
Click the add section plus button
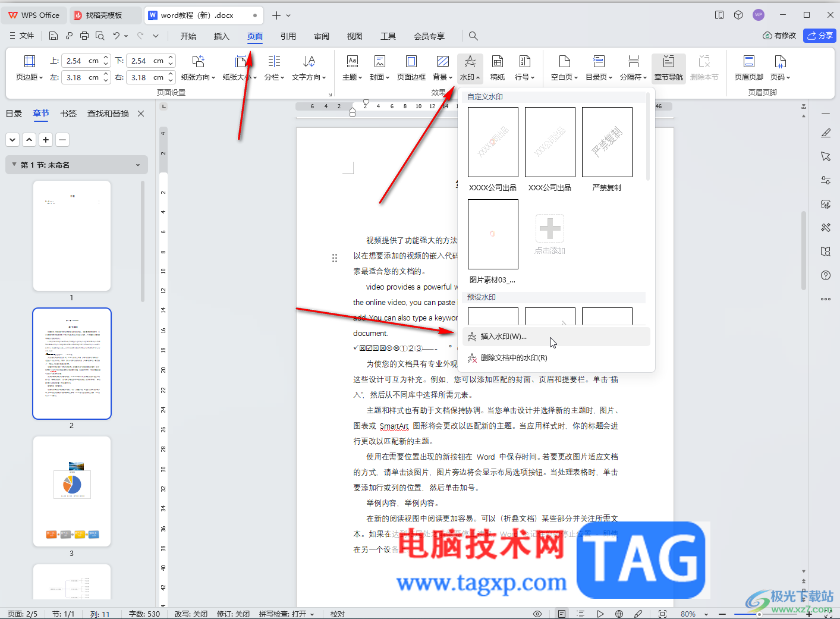pyautogui.click(x=46, y=140)
